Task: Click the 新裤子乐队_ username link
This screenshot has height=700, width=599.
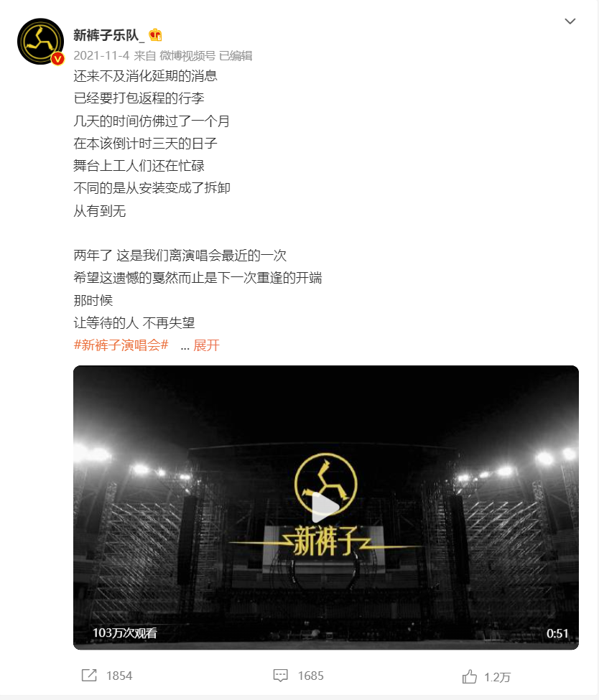Action: point(109,35)
